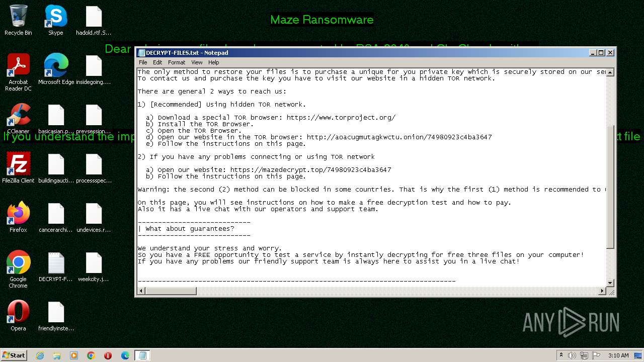
Task: Click the horizontal scrollbar thumb in Notepad
Action: click(171, 291)
